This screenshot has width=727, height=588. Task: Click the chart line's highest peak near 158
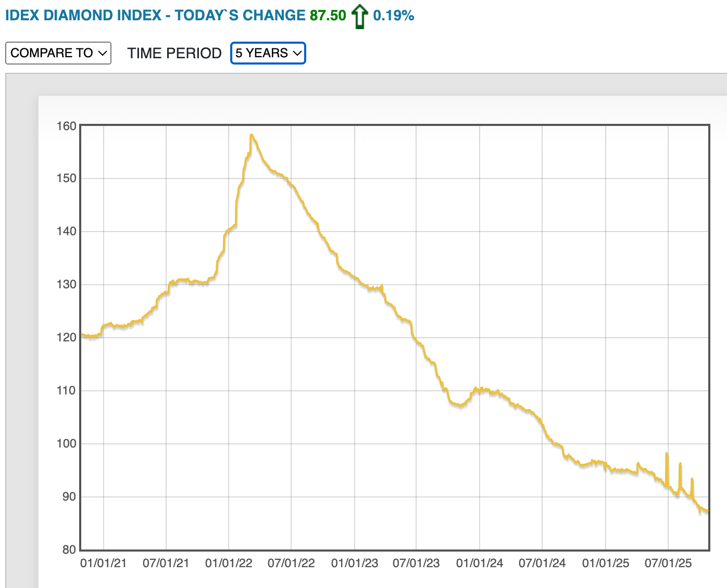click(252, 135)
